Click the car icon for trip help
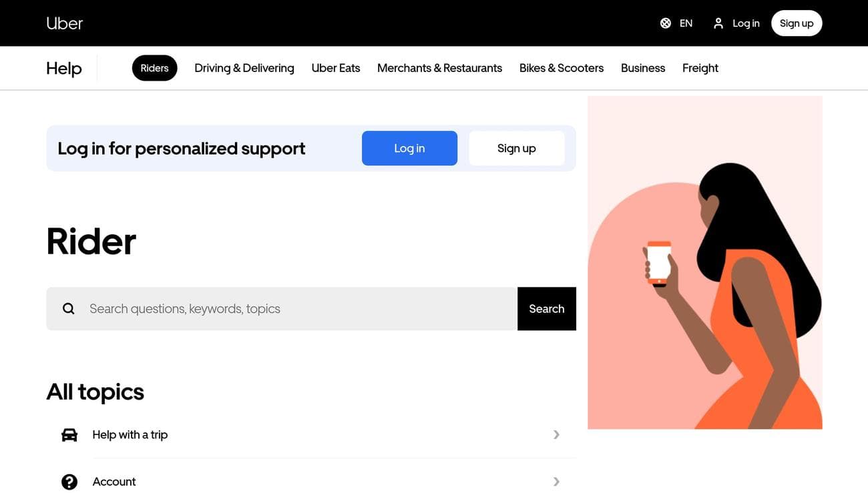This screenshot has height=499, width=868. pyautogui.click(x=69, y=435)
